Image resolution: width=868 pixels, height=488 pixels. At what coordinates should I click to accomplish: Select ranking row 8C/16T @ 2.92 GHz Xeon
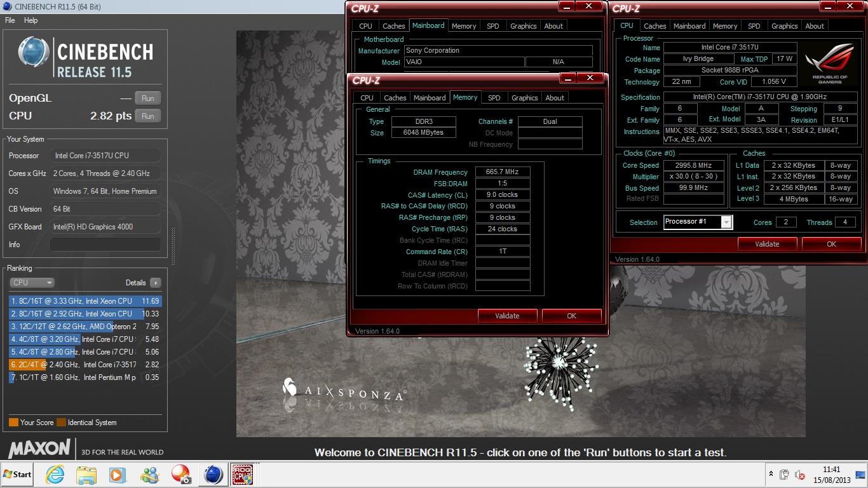pyautogui.click(x=85, y=314)
